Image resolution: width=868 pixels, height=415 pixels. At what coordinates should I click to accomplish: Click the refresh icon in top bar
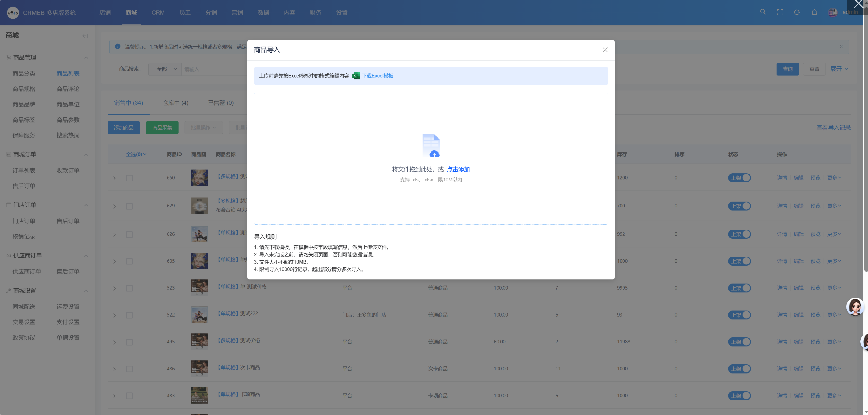tap(797, 12)
